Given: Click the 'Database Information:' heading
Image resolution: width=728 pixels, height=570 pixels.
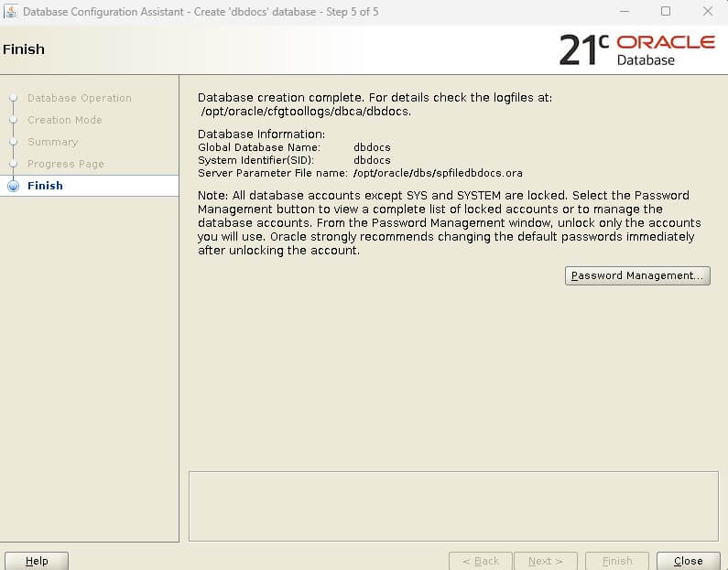Looking at the screenshot, I should coord(261,134).
